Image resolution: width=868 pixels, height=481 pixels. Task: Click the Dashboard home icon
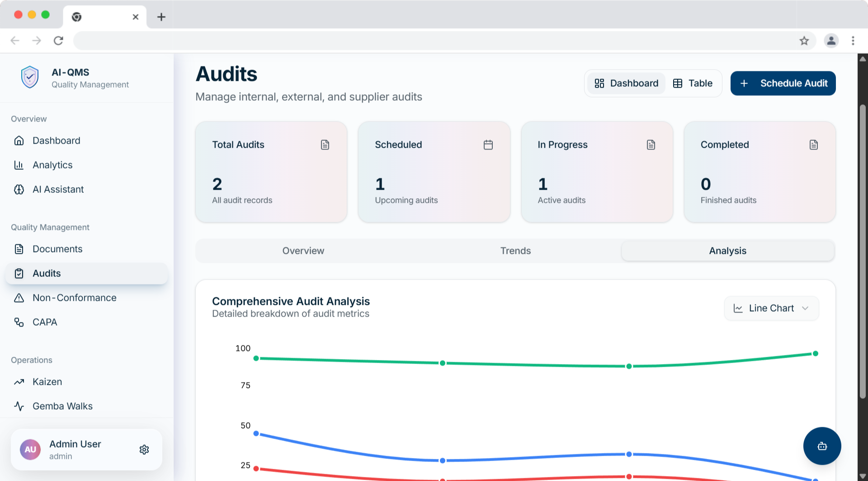tap(19, 140)
